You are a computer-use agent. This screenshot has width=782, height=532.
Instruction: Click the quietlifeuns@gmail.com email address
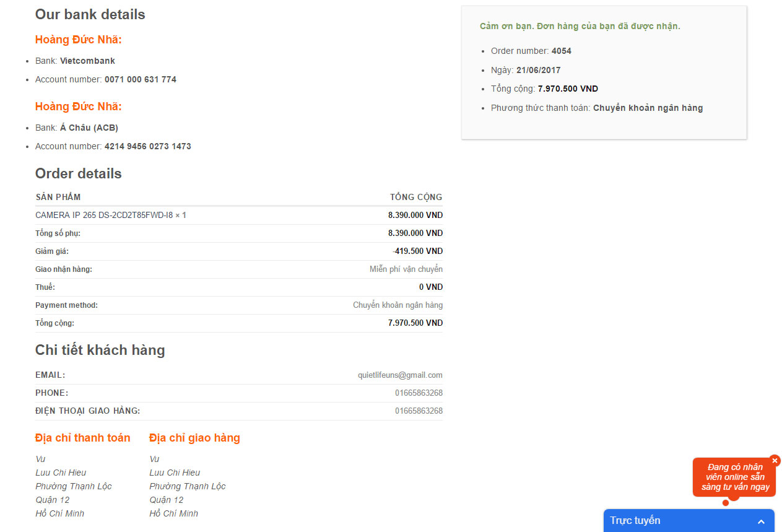400,375
